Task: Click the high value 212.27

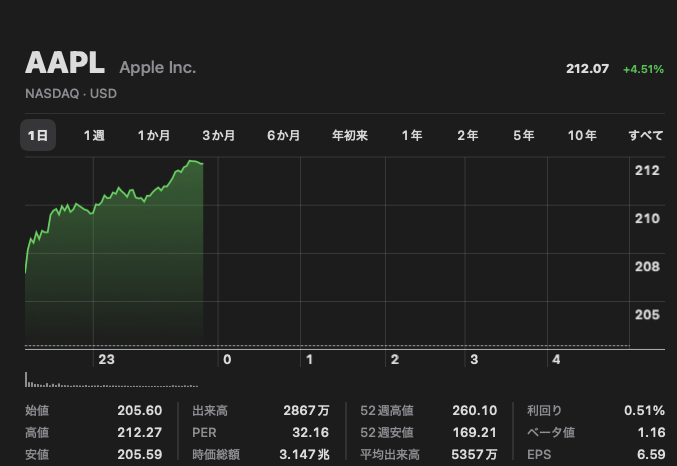Action: point(140,432)
